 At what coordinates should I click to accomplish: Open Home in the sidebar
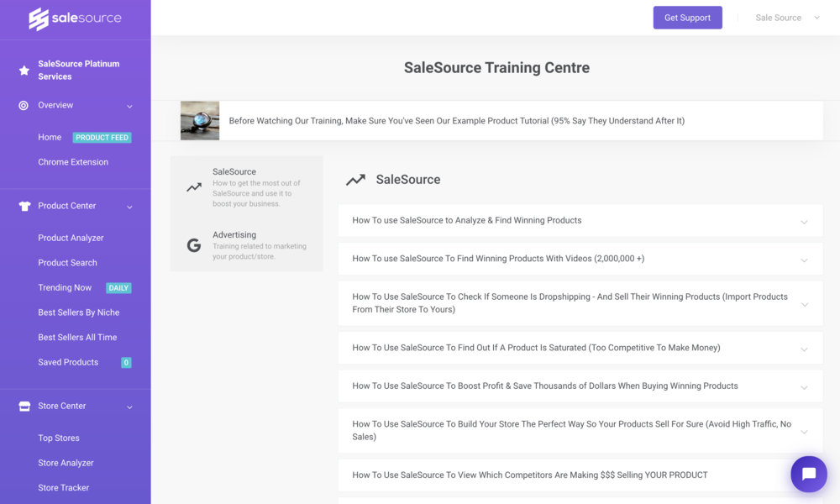50,138
